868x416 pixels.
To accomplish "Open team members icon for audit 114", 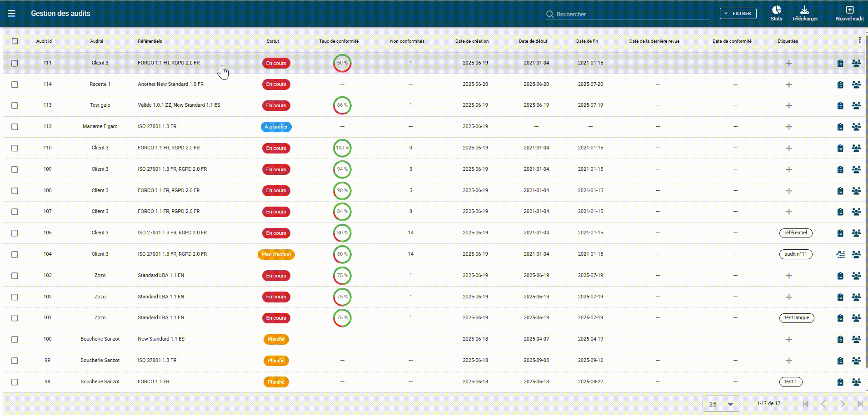I will [x=856, y=84].
